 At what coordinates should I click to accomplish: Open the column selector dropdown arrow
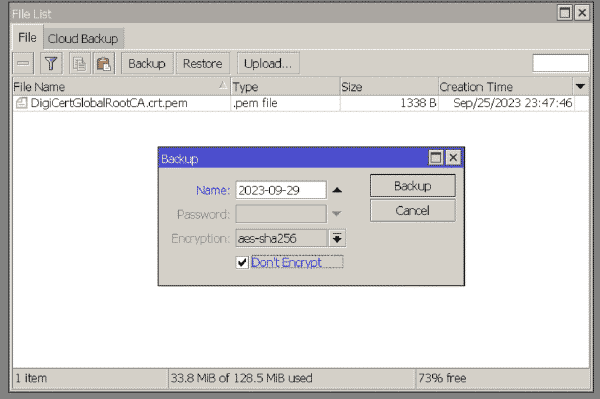[x=580, y=86]
